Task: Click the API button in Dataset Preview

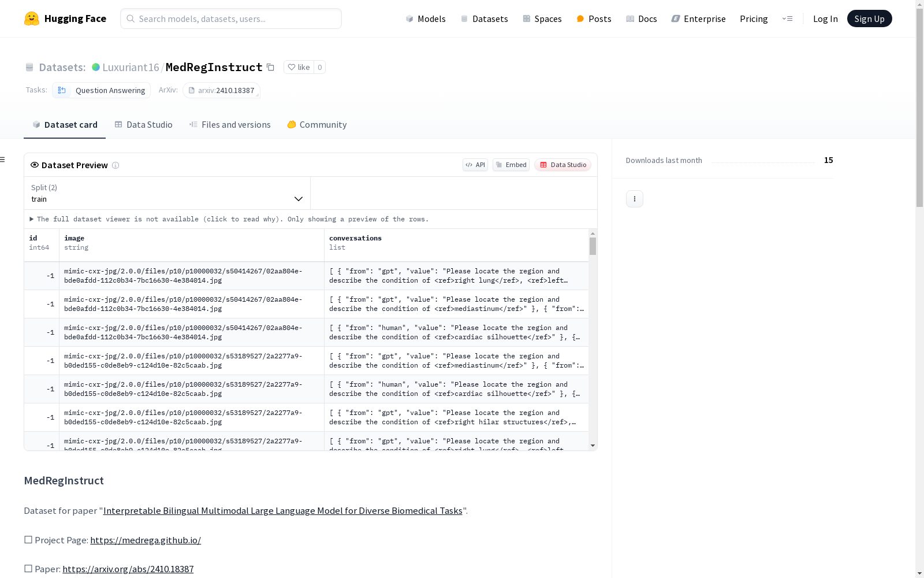Action: point(475,165)
